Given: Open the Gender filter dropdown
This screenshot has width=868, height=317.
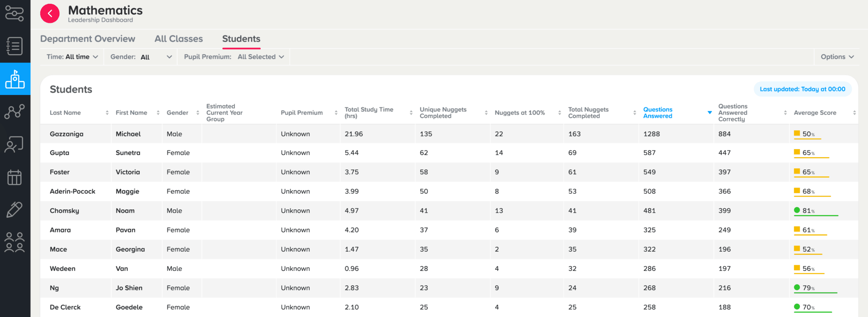Looking at the screenshot, I should coord(141,57).
